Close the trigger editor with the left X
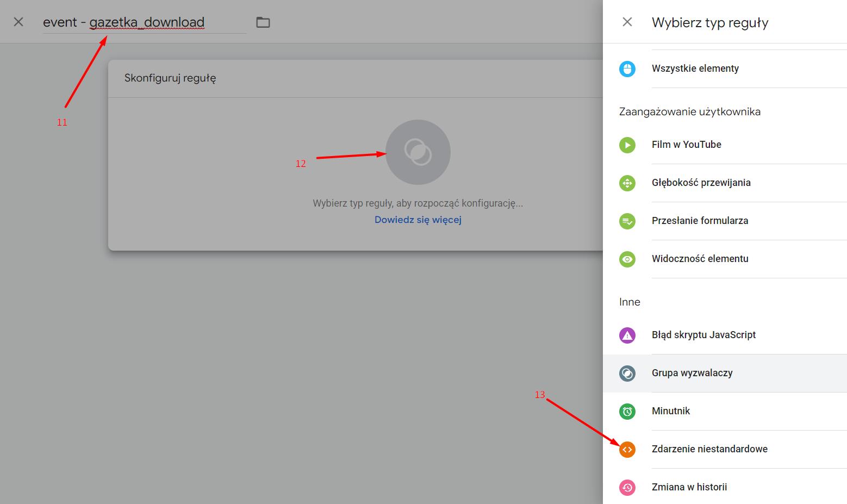This screenshot has width=847, height=504. tap(18, 22)
